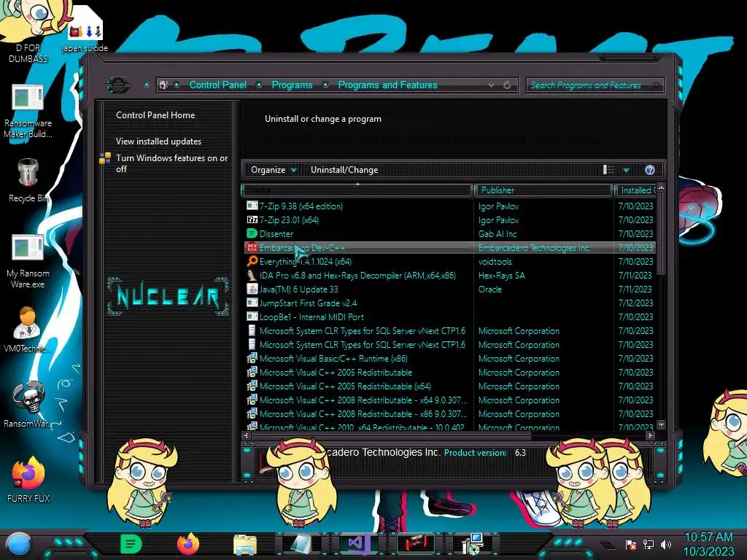Click the Gab AI Inc publisher cell
This screenshot has width=747, height=560.
[x=498, y=234]
